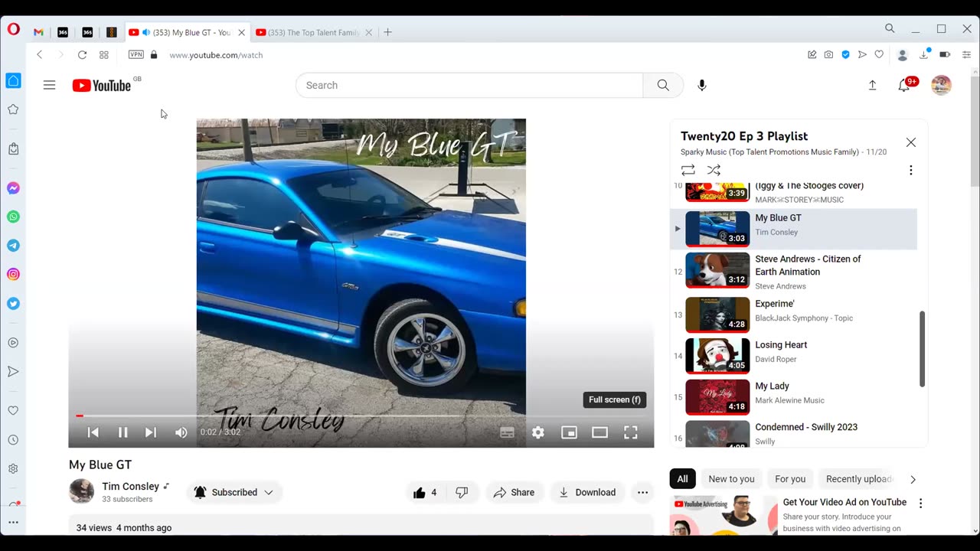
Task: Share this video
Action: [514, 492]
